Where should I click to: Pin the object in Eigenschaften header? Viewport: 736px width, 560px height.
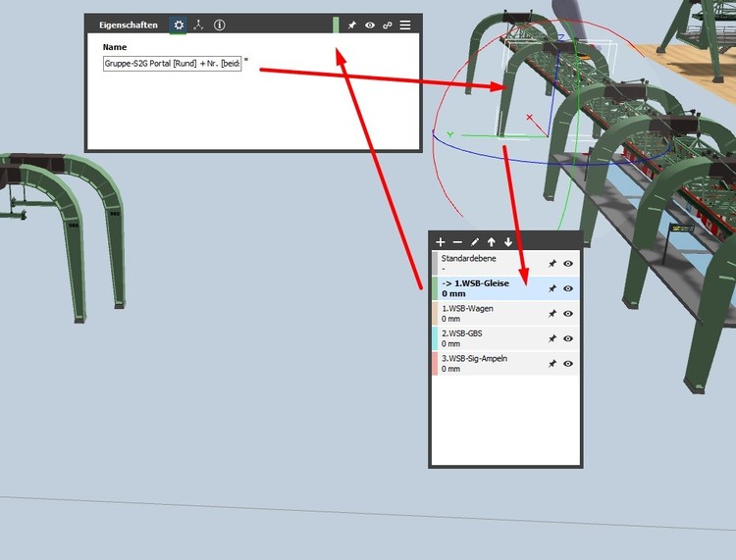point(352,25)
